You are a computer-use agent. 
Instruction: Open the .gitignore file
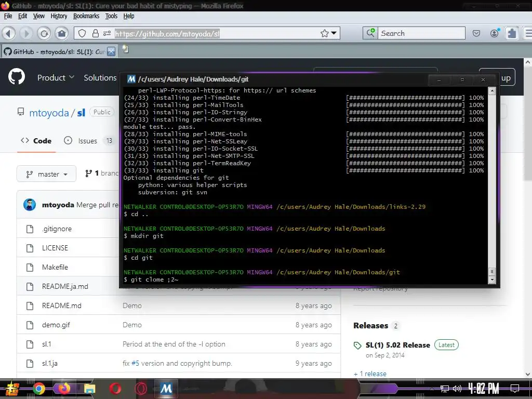click(x=57, y=229)
